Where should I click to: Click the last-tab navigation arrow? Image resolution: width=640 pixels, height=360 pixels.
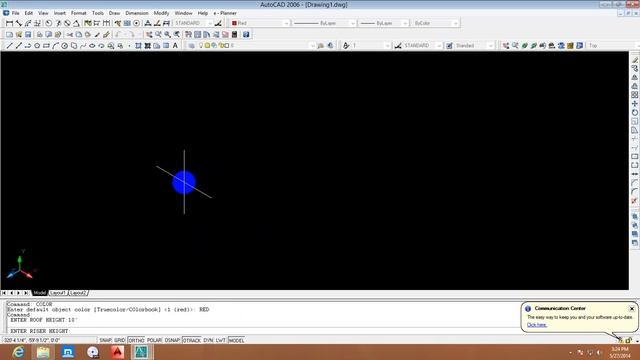coord(26,293)
